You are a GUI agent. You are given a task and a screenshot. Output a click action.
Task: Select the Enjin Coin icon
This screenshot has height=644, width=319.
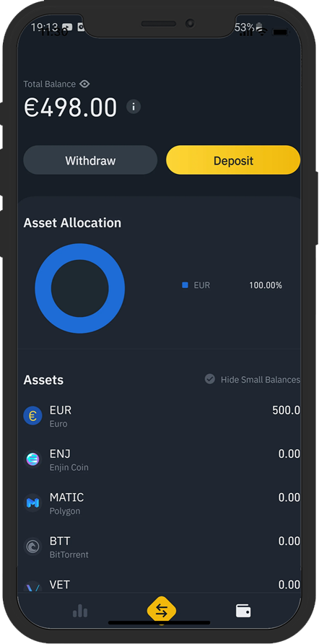tap(33, 459)
